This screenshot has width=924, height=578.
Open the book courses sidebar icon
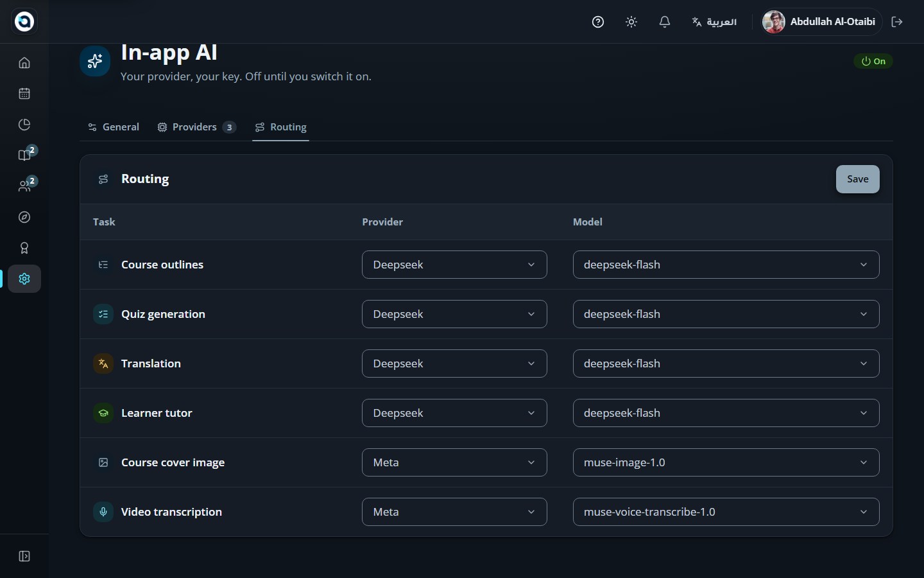point(24,155)
